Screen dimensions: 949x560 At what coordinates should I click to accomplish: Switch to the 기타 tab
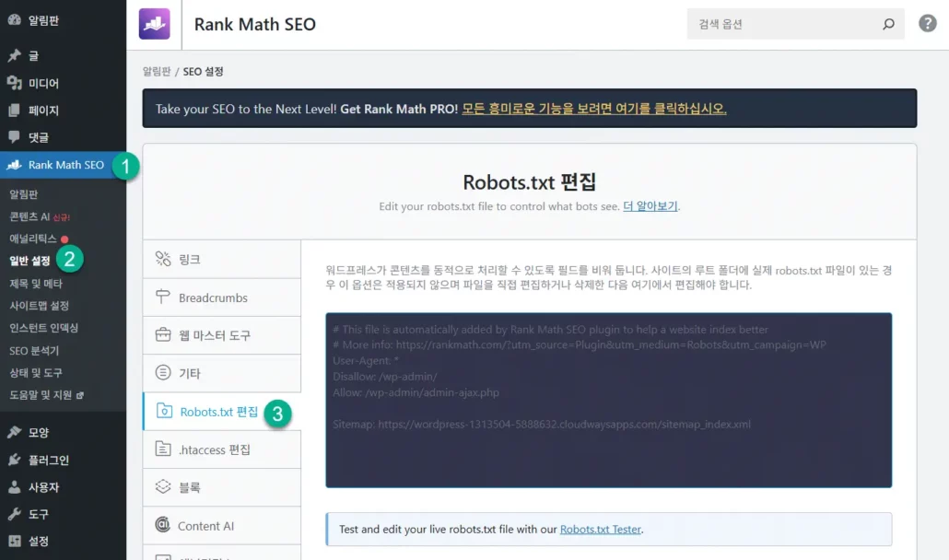[x=221, y=373]
